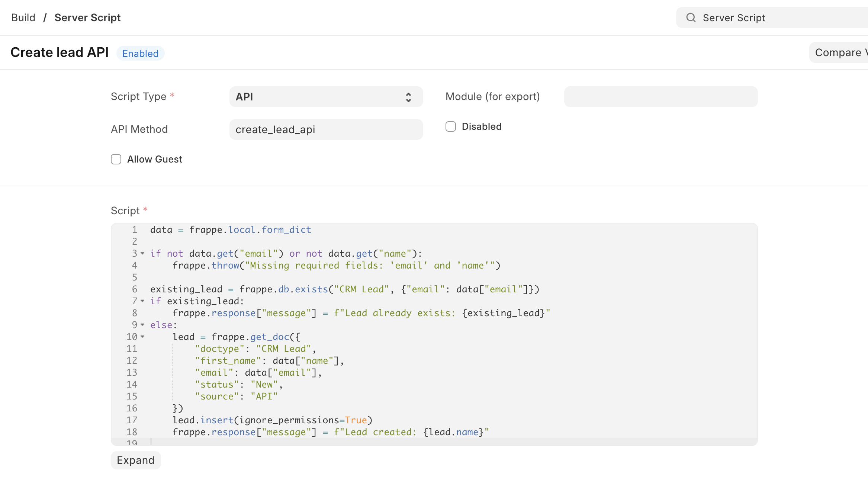Collapse the get_doc block fold on line 10
Image resolution: width=868 pixels, height=491 pixels.
[x=143, y=337]
